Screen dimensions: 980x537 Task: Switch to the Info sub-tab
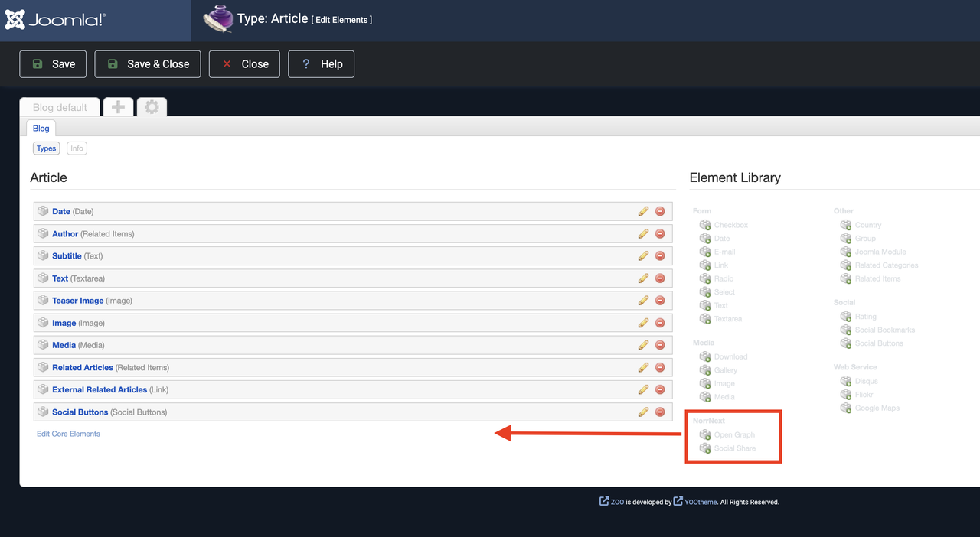(x=77, y=148)
